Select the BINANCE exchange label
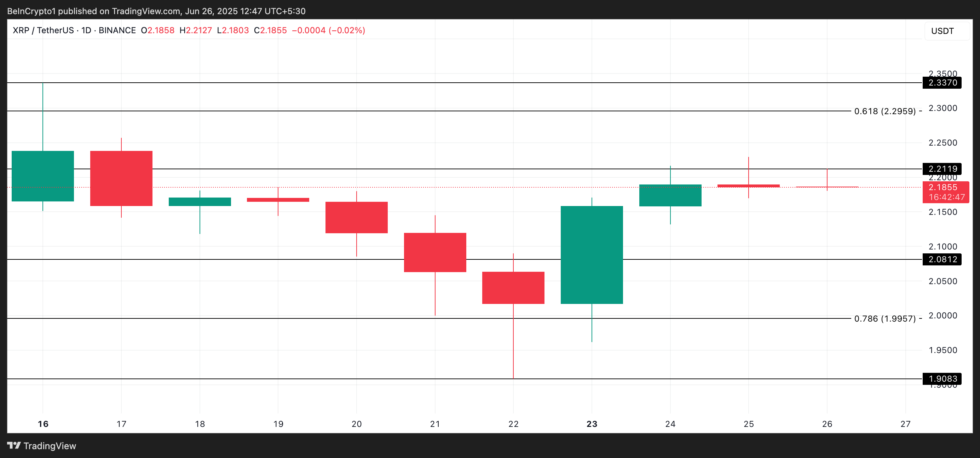This screenshot has height=458, width=980. [117, 30]
